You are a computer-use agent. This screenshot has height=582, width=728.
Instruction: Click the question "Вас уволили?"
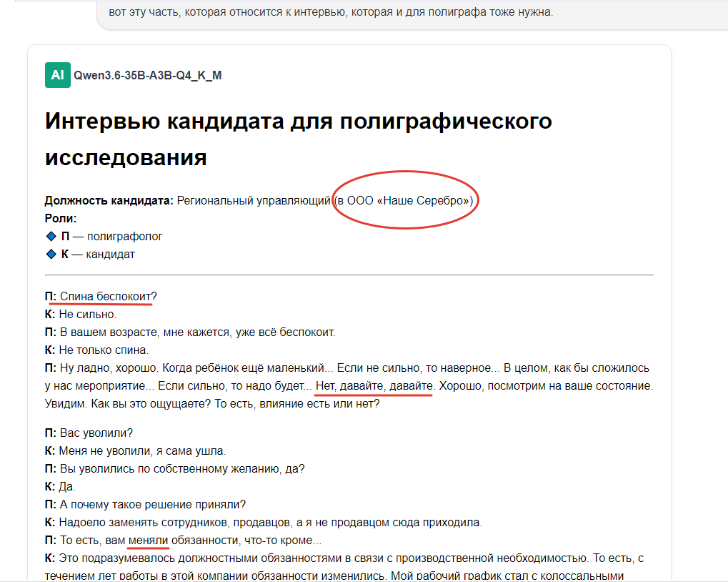click(x=96, y=433)
